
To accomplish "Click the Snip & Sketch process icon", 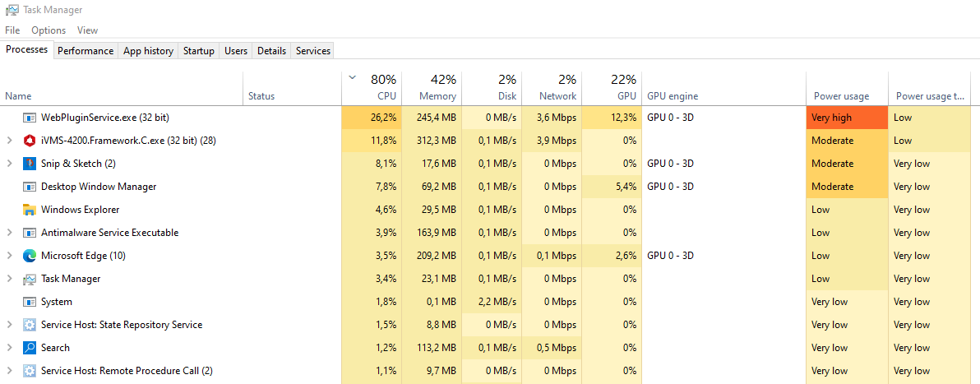I will [x=30, y=164].
